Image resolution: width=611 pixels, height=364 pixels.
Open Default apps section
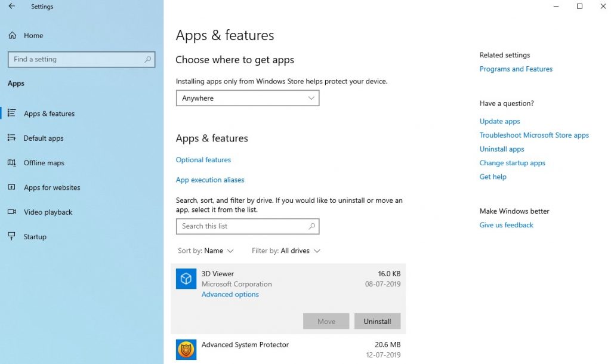pos(43,138)
